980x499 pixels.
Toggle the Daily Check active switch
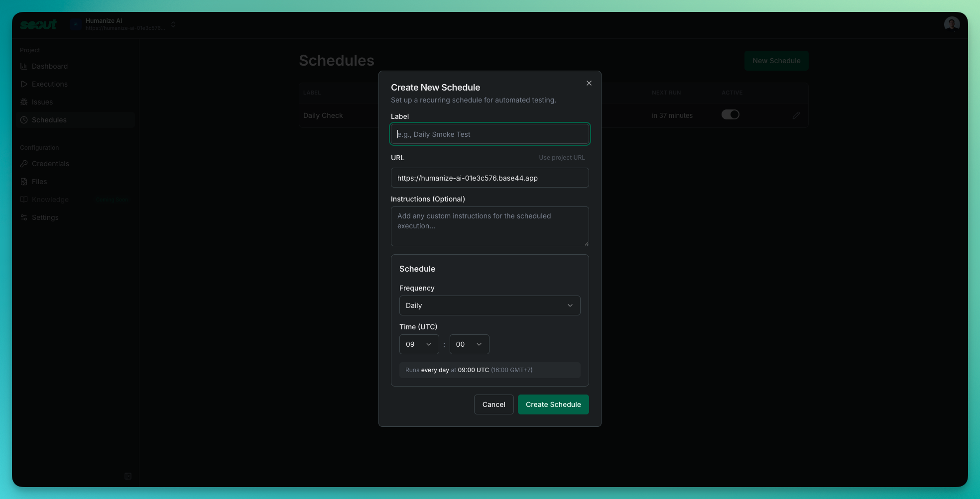(731, 114)
